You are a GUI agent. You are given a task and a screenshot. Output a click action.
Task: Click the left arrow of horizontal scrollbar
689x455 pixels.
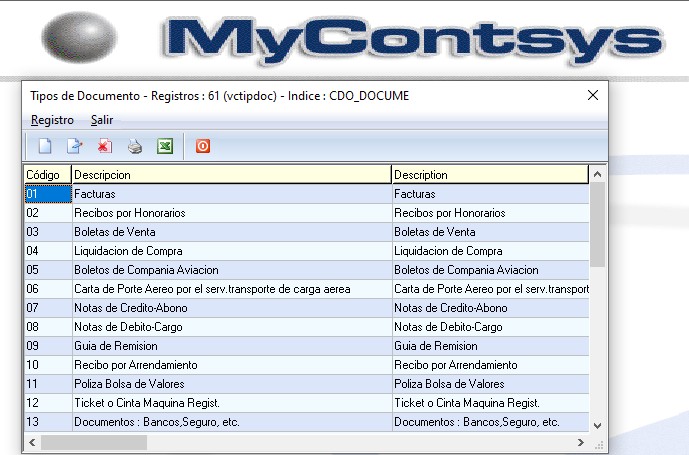point(31,442)
